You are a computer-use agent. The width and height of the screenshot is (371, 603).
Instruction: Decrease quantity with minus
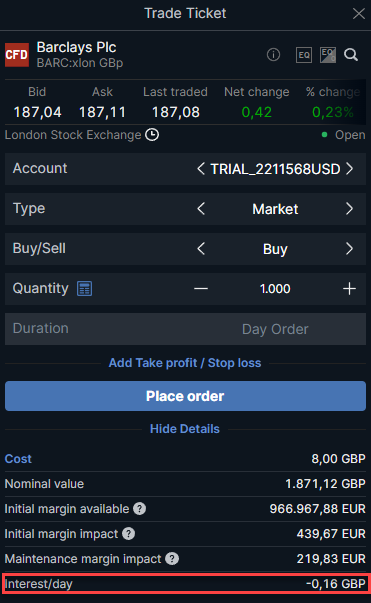coord(201,289)
